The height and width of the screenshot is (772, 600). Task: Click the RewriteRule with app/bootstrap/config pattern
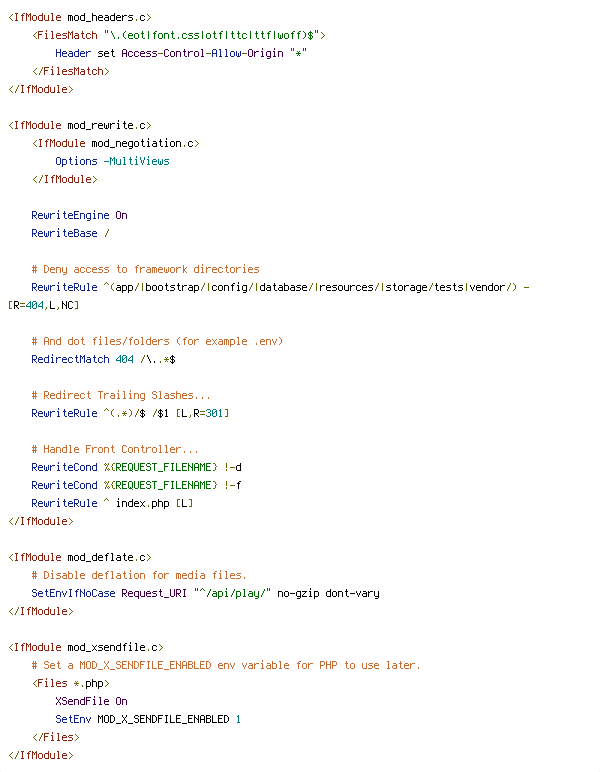tap(280, 287)
